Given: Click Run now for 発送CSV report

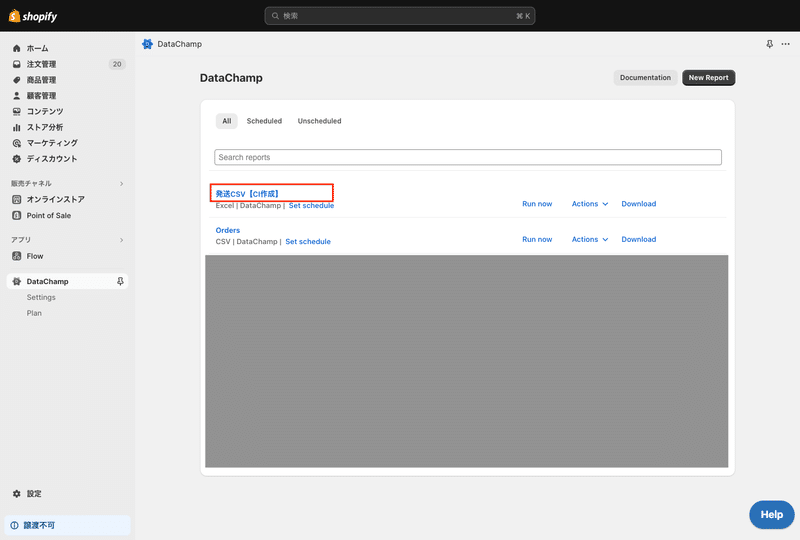Looking at the screenshot, I should point(537,204).
